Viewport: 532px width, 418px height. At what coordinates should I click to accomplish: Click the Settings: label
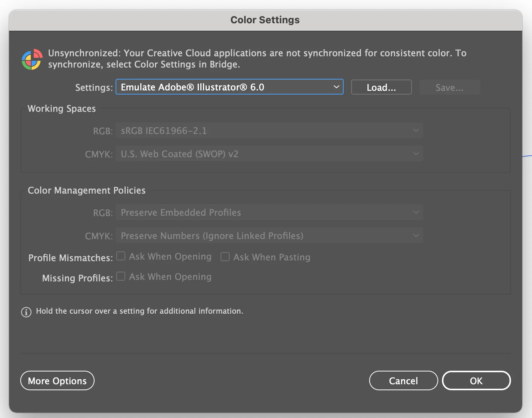tap(94, 88)
